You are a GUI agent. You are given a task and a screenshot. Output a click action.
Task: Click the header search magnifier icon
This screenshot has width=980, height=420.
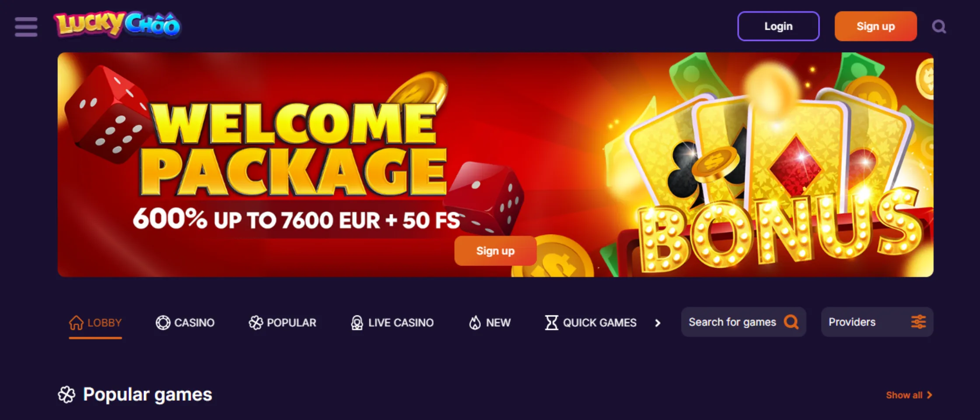pyautogui.click(x=939, y=27)
